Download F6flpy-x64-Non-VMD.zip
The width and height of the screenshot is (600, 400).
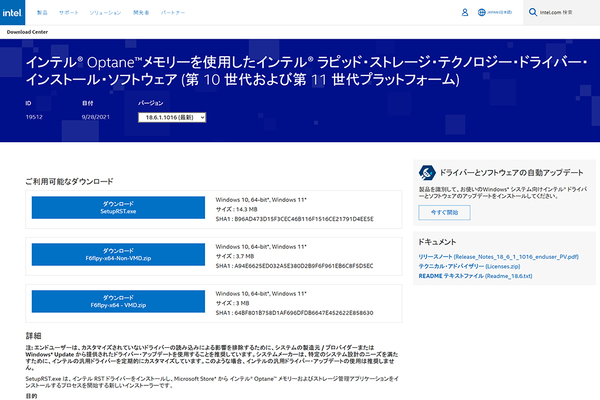tap(118, 255)
